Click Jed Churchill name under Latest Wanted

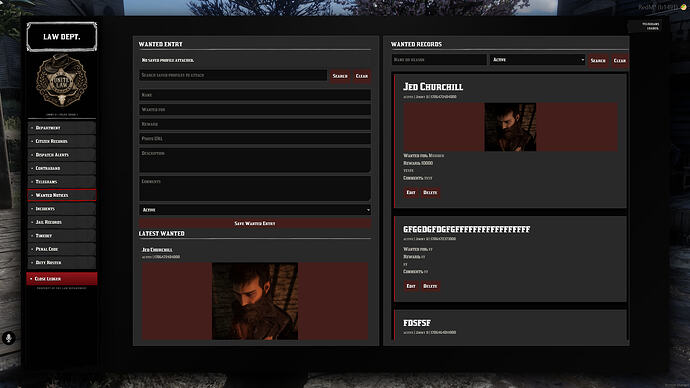157,249
